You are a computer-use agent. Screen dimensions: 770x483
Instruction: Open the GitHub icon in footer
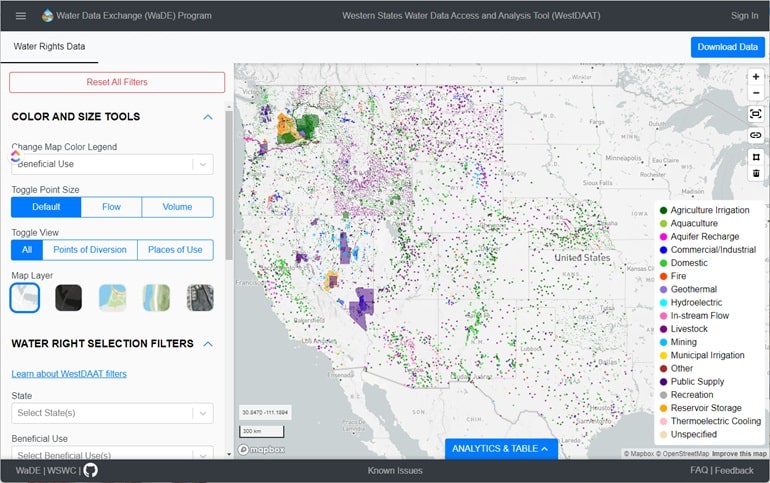90,470
